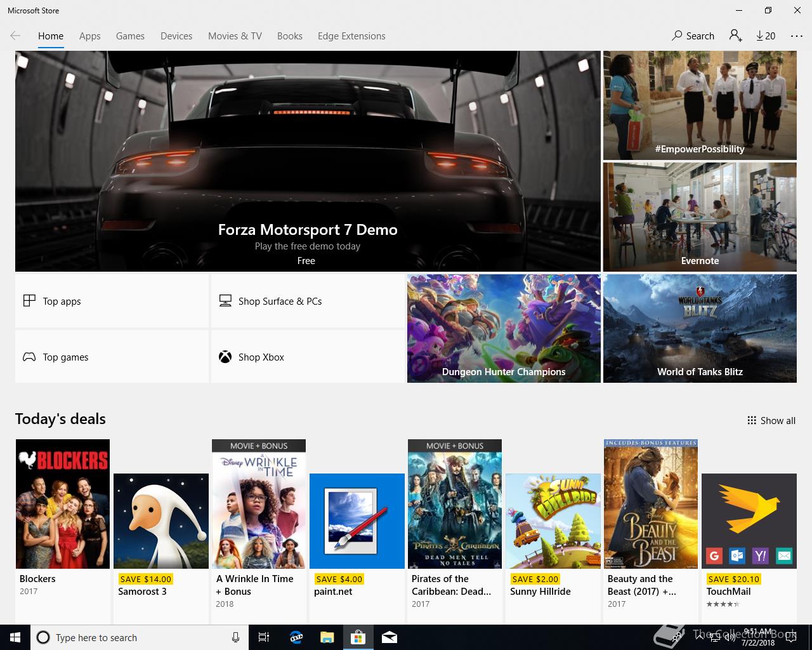Open the Search box in the Store
The height and width of the screenshot is (650, 812).
[693, 36]
